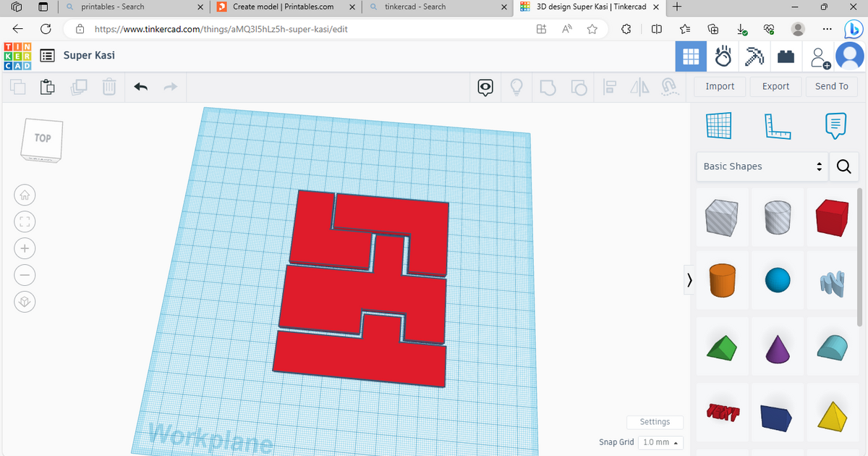The height and width of the screenshot is (456, 868).
Task: Select the red Box shape thumbnail
Action: [x=832, y=217]
